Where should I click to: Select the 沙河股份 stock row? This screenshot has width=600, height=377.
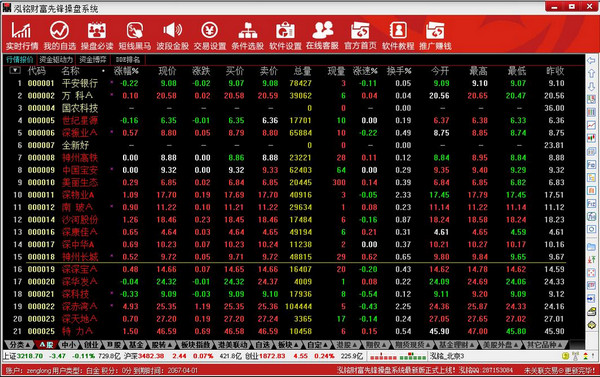[289, 220]
